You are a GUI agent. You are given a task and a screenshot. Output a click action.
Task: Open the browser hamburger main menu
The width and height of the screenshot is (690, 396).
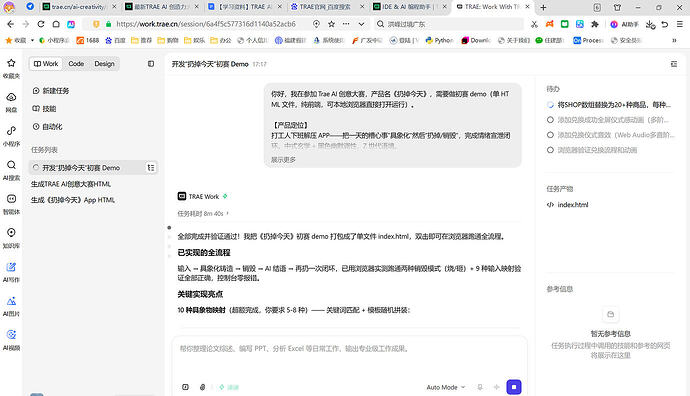[x=680, y=24]
